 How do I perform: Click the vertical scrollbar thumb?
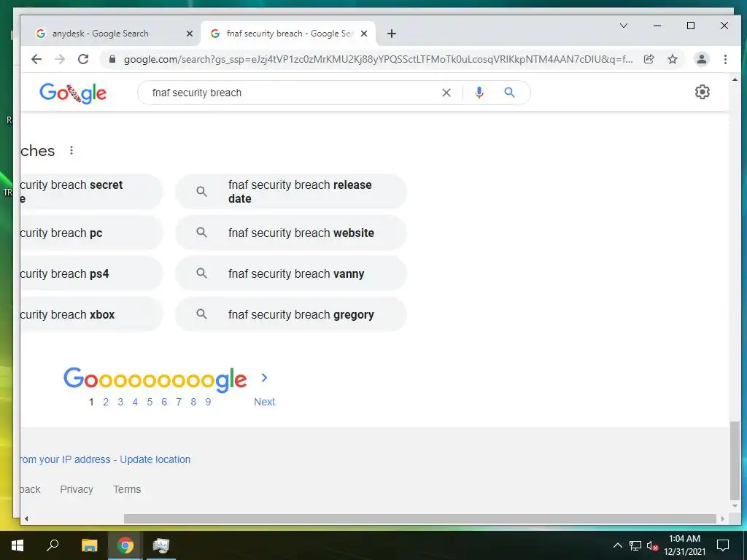click(735, 461)
